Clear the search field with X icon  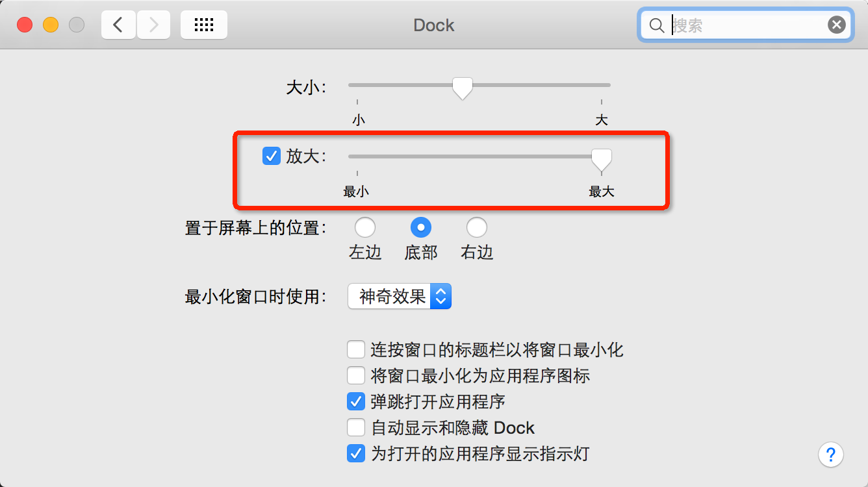pyautogui.click(x=836, y=25)
